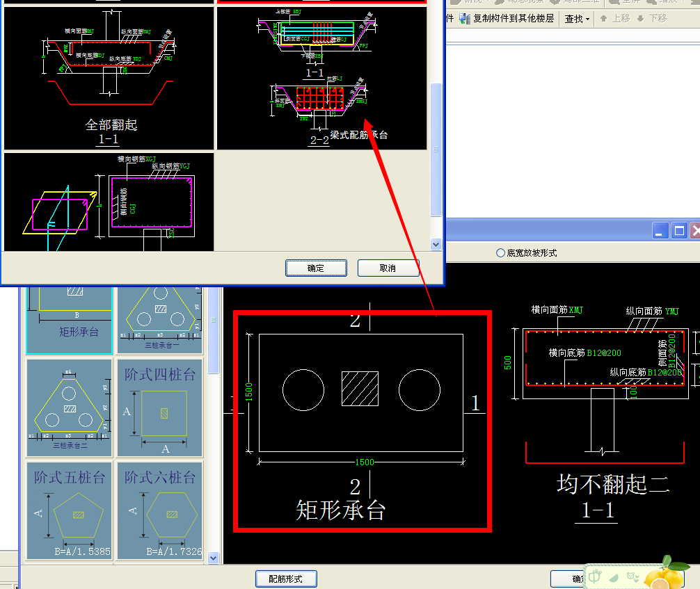Image resolution: width=700 pixels, height=589 pixels.
Task: Pick the 阶式六桩台 thumbnail
Action: click(160, 510)
